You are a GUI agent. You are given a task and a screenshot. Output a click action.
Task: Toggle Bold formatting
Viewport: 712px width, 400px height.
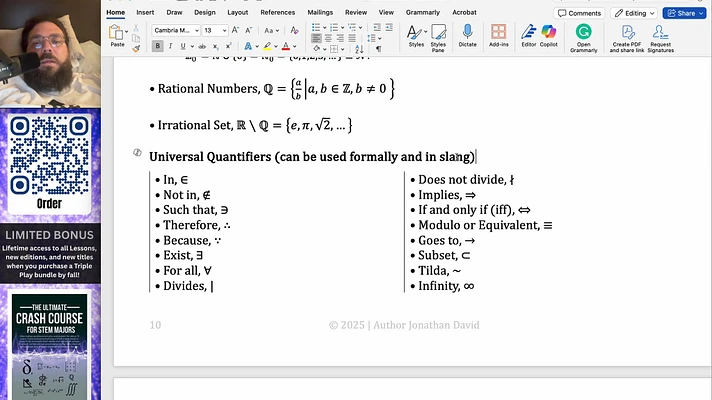tap(158, 46)
